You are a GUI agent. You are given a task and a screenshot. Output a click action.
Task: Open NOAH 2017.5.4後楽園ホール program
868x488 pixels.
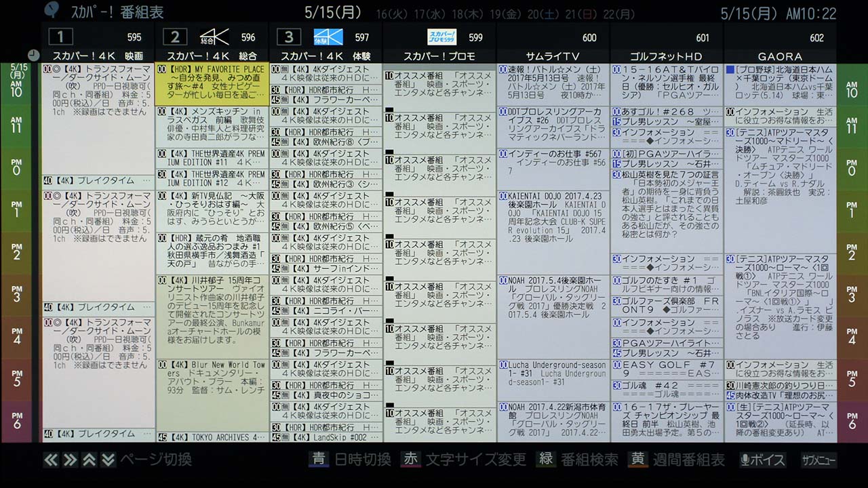click(553, 316)
